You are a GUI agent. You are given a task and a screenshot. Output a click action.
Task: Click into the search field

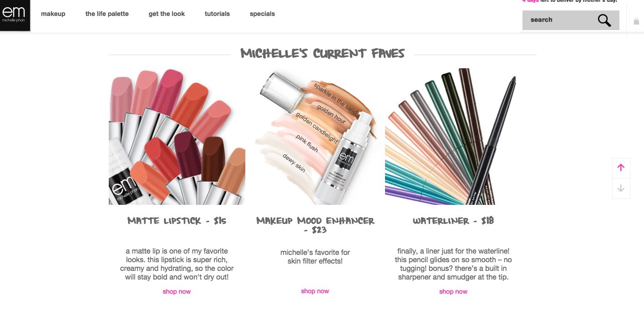click(x=560, y=20)
